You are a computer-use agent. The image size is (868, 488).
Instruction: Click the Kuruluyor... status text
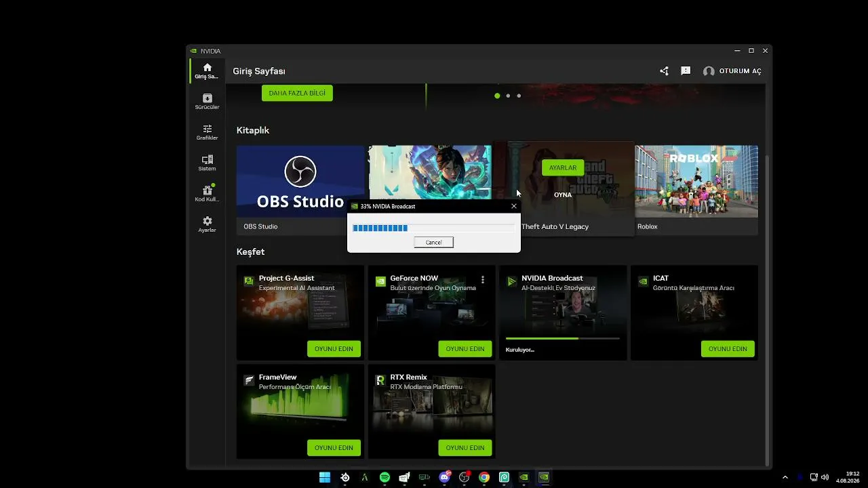click(x=520, y=350)
